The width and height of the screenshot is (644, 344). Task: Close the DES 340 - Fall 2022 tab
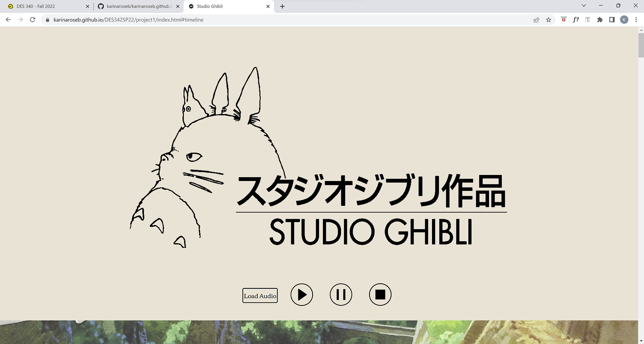click(87, 6)
